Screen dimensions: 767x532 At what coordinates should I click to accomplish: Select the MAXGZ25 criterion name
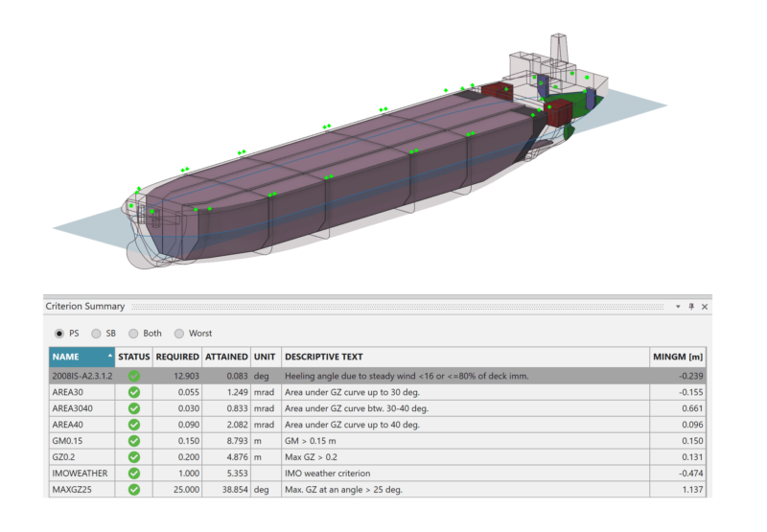click(72, 489)
